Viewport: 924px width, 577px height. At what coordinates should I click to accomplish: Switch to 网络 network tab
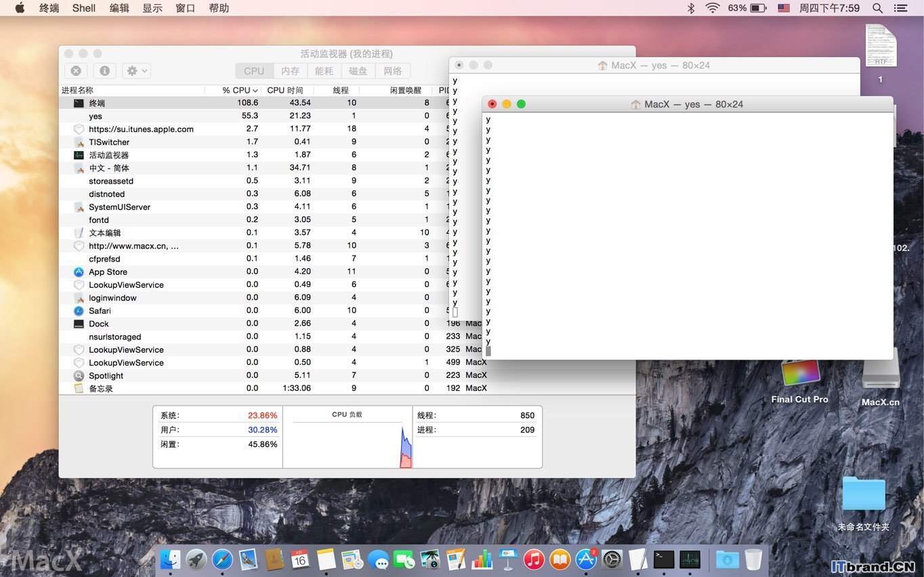(x=393, y=71)
